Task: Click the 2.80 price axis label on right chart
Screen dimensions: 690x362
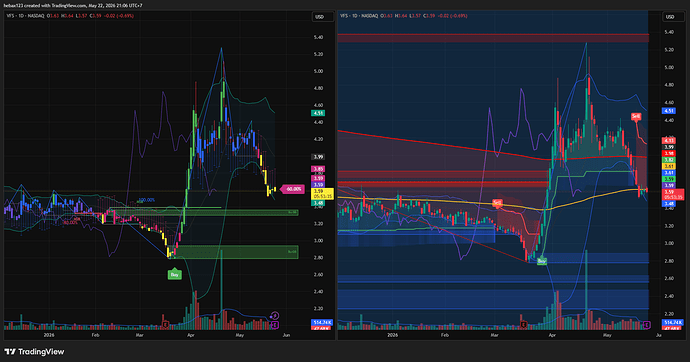Action: point(669,261)
